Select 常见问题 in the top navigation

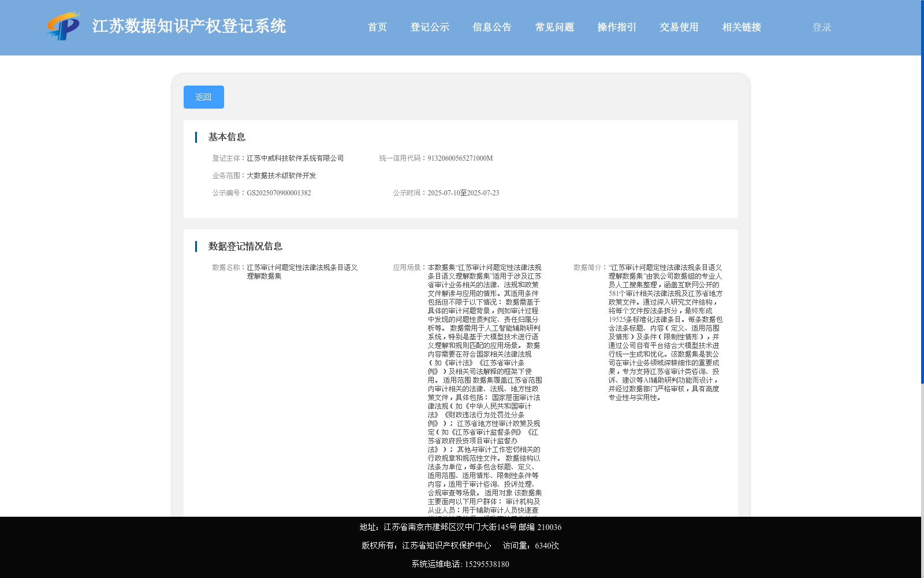[554, 27]
